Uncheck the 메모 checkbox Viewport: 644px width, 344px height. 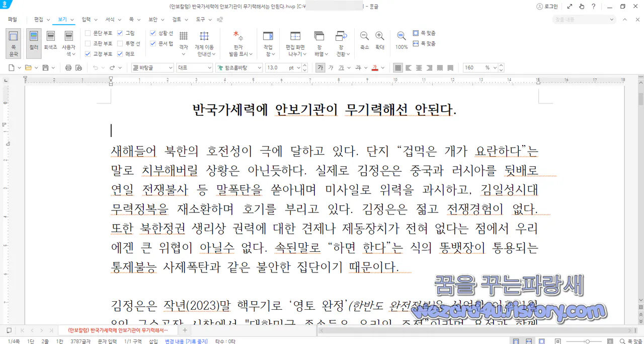120,54
